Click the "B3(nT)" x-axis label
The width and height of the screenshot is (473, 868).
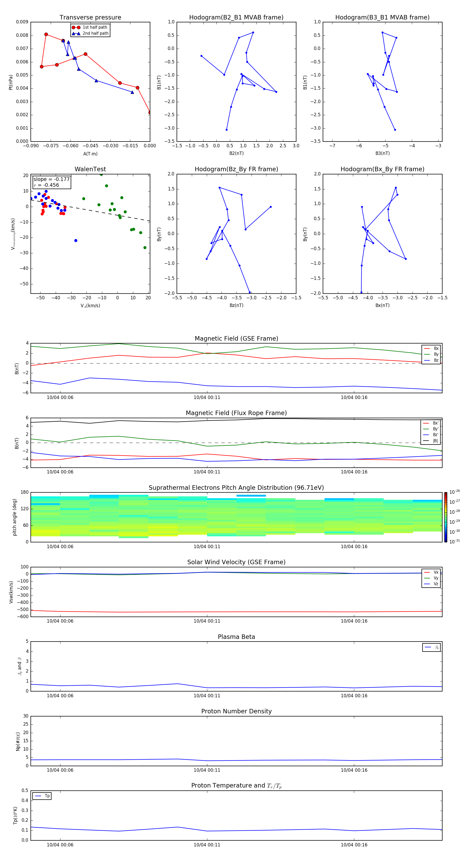tap(382, 153)
